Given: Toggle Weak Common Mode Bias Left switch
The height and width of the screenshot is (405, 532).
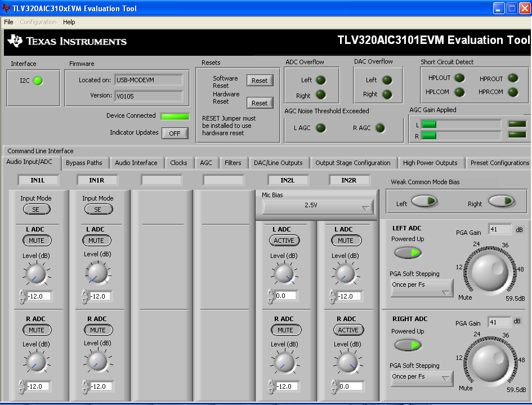Looking at the screenshot, I should coord(424,201).
